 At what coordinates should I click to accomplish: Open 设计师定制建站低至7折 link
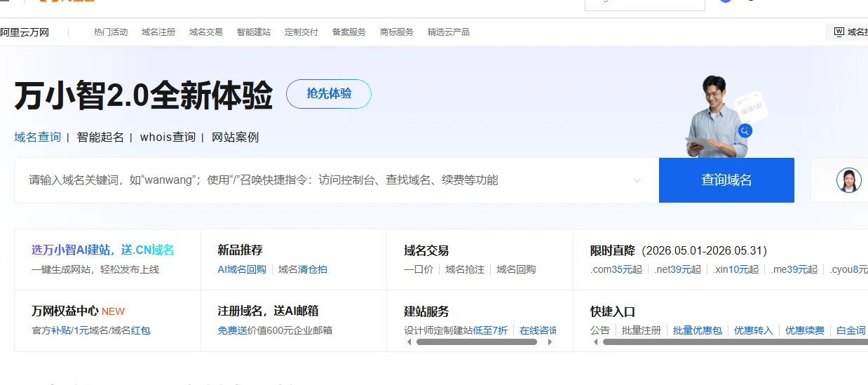pyautogui.click(x=456, y=330)
